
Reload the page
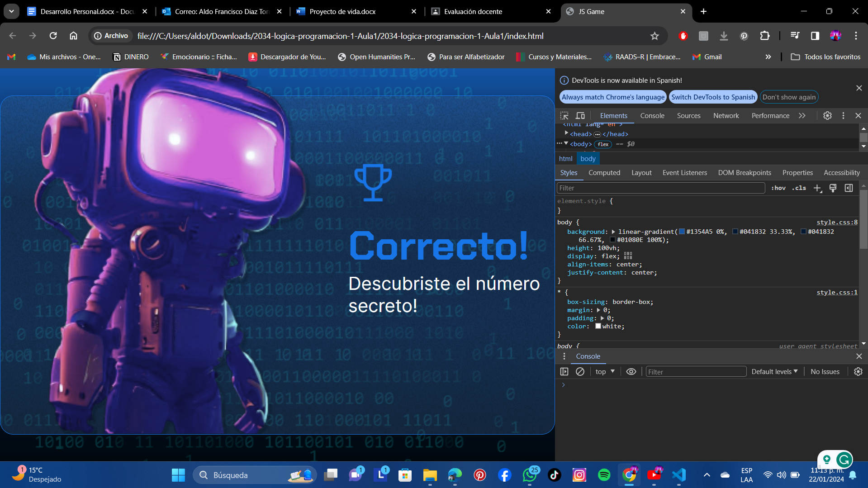53,36
